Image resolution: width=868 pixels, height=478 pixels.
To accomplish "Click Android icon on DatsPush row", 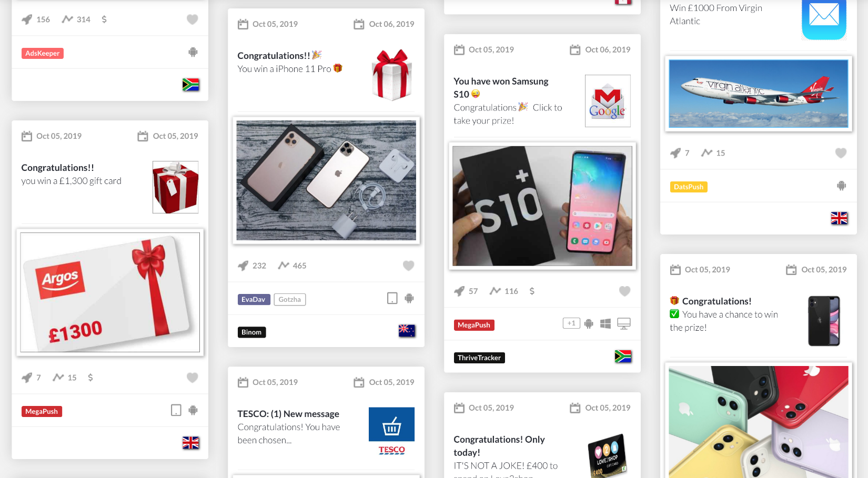I will coord(842,186).
